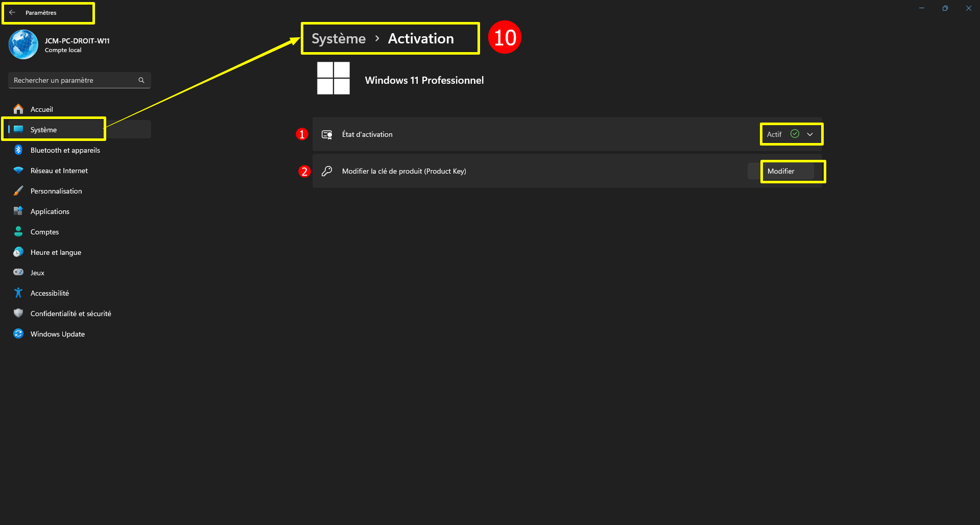The image size is (980, 525).
Task: Click the Personnalisation paintbrush icon
Action: [x=18, y=190]
